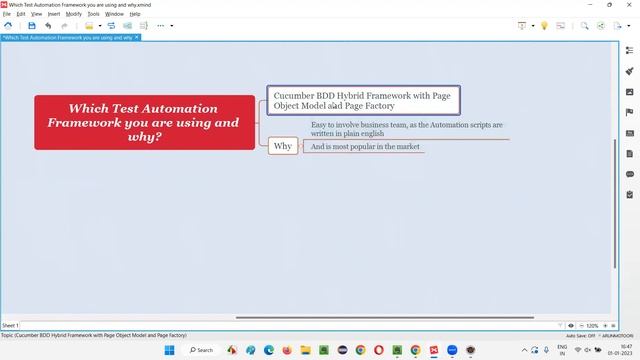Click the export icon

point(618,26)
